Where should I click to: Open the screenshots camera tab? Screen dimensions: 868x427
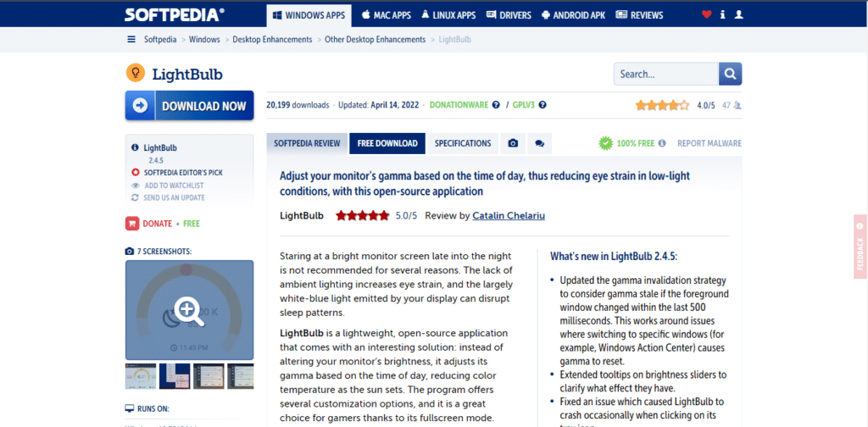(x=513, y=144)
